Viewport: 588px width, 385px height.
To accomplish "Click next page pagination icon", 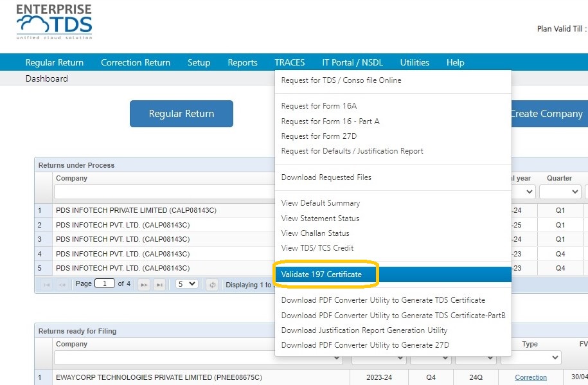I will (144, 285).
